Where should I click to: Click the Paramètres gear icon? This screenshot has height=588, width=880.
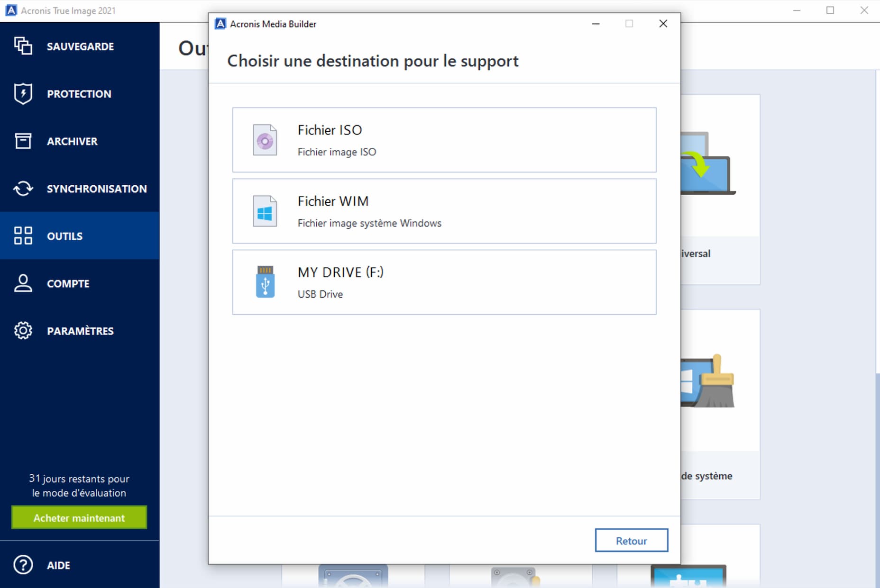pos(23,330)
